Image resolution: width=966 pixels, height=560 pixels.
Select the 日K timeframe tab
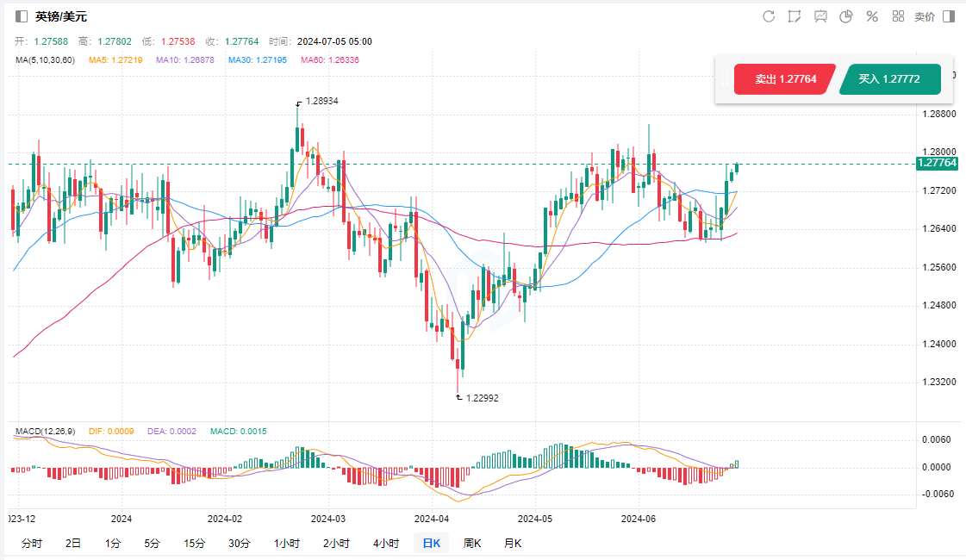click(x=431, y=543)
